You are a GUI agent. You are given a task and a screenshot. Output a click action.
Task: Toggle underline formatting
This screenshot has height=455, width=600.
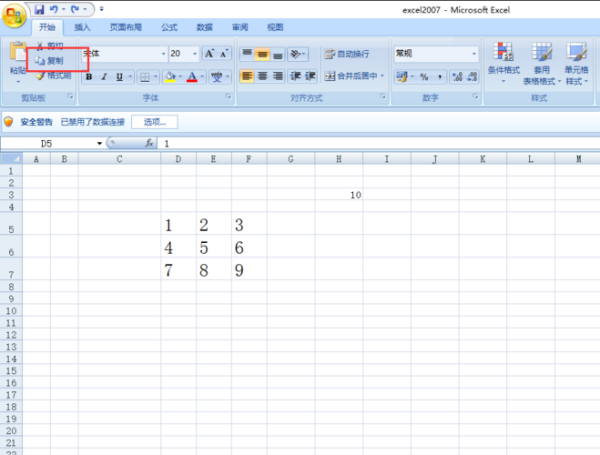pyautogui.click(x=119, y=77)
